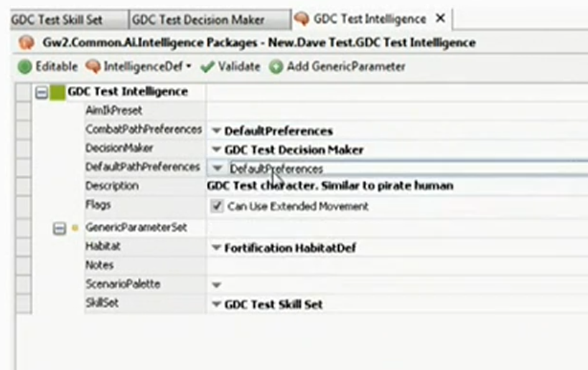
Task: Click the green Editable status icon
Action: point(24,67)
